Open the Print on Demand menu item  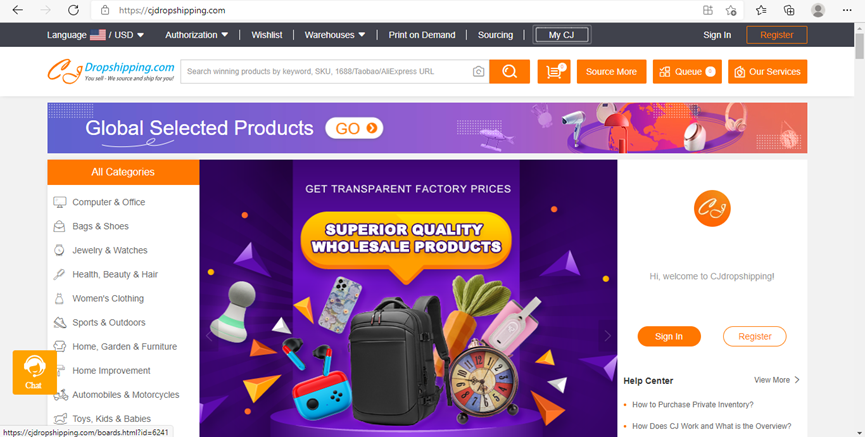point(422,35)
